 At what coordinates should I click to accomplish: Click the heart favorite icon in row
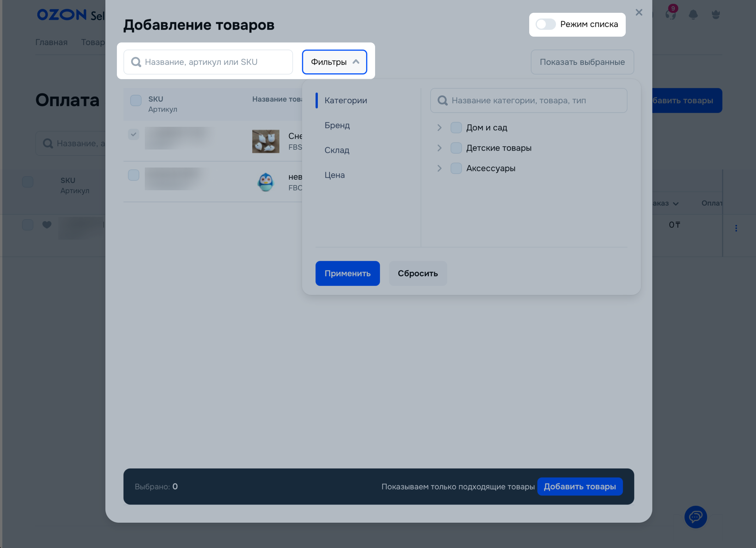pos(47,225)
